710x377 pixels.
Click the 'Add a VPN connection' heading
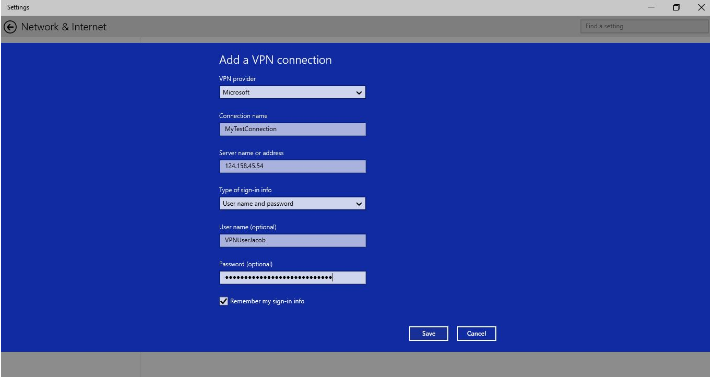click(275, 60)
